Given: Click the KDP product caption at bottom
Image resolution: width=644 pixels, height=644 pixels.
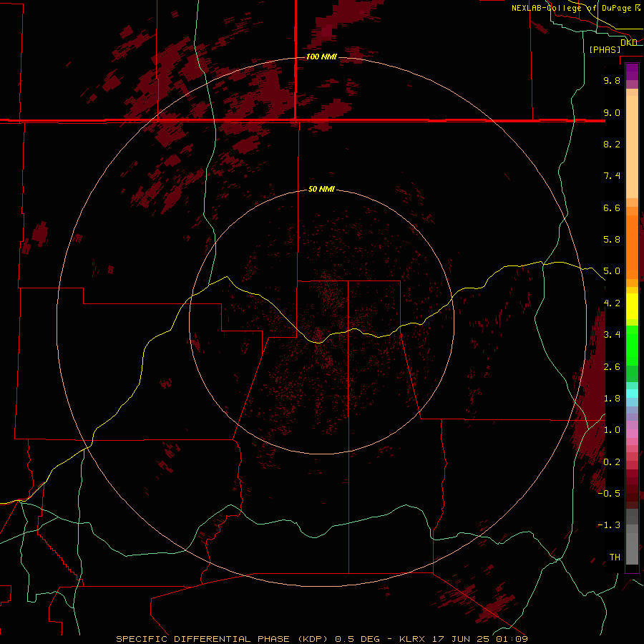Looking at the screenshot, I should 321,639.
